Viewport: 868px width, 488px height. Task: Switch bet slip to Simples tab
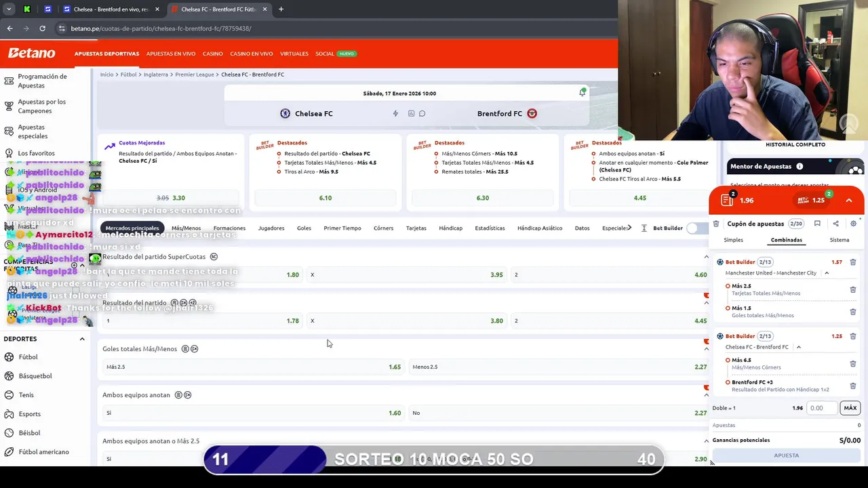point(733,240)
